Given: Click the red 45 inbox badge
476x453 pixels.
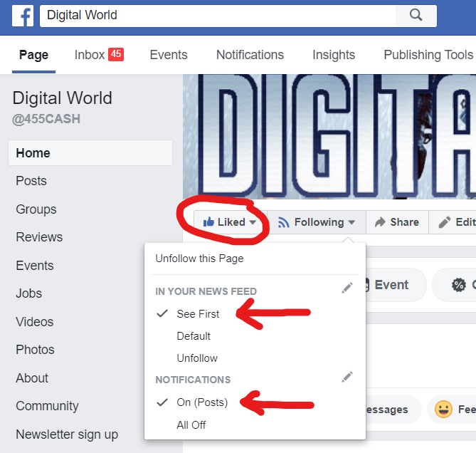Looking at the screenshot, I should click(x=116, y=54).
